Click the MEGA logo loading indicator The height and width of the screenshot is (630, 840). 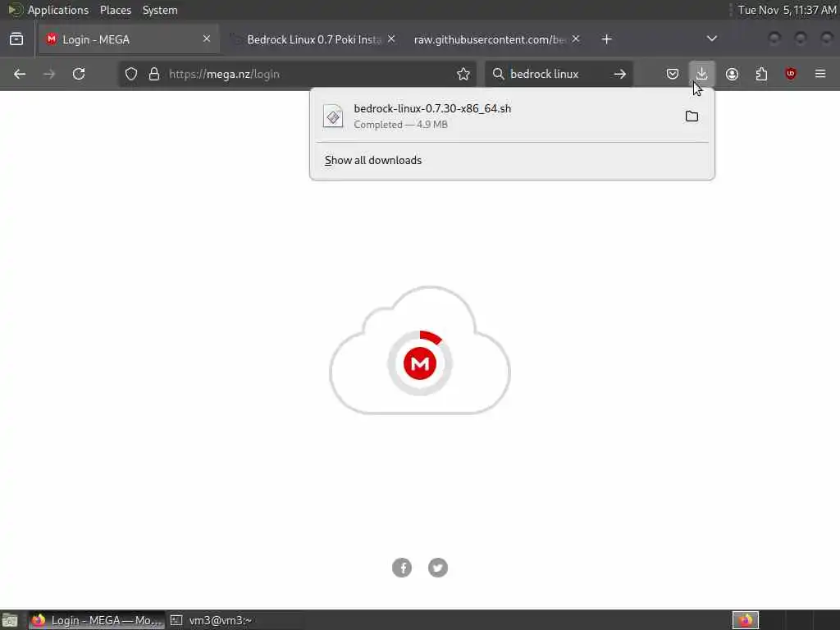tap(420, 363)
